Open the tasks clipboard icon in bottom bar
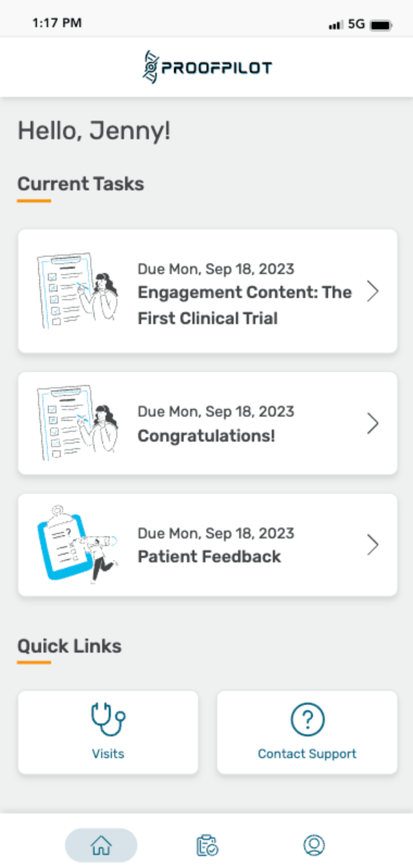 point(207,845)
